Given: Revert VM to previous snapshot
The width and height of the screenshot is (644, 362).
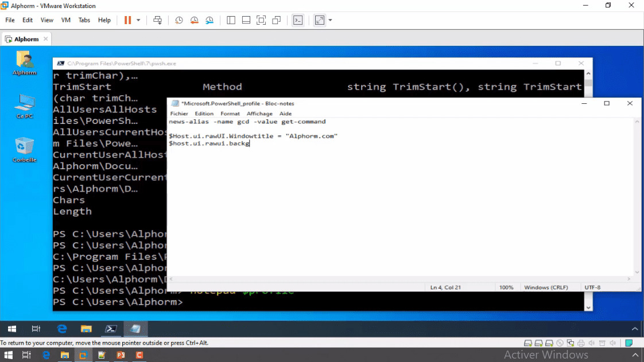Looking at the screenshot, I should pyautogui.click(x=195, y=20).
